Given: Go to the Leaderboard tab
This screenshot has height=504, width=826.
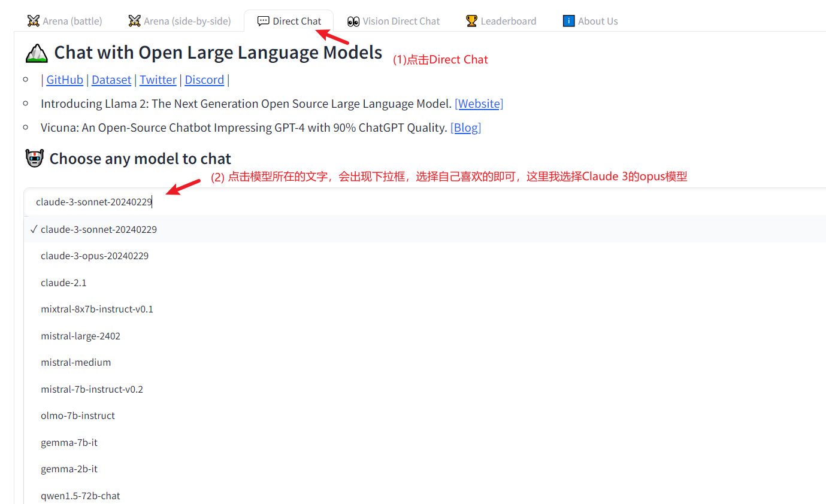Looking at the screenshot, I should click(x=501, y=21).
